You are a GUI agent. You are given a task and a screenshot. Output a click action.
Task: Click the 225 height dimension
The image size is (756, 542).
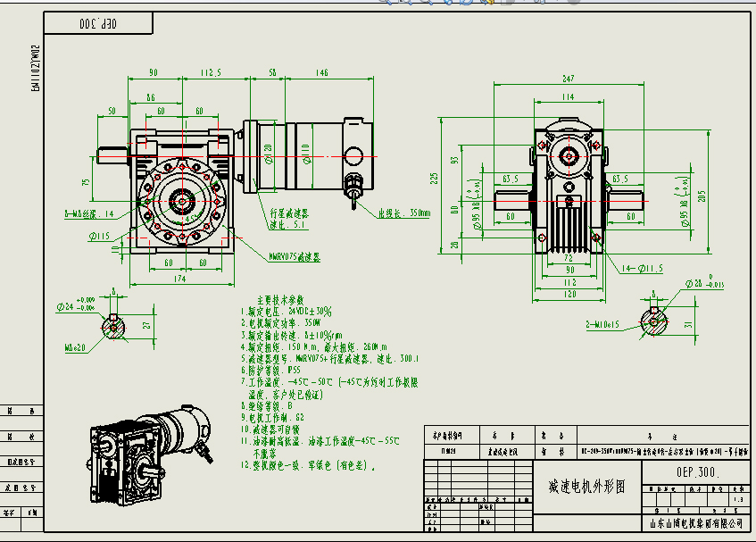434,179
